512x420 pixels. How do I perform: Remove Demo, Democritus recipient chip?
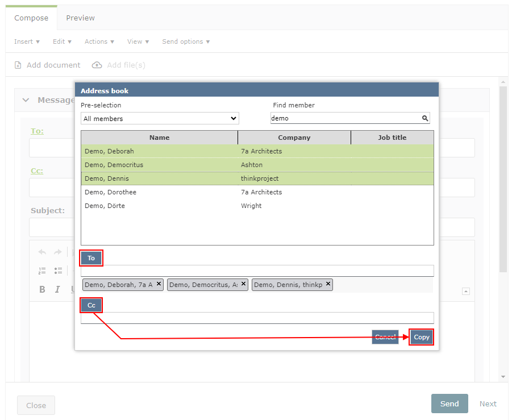244,284
